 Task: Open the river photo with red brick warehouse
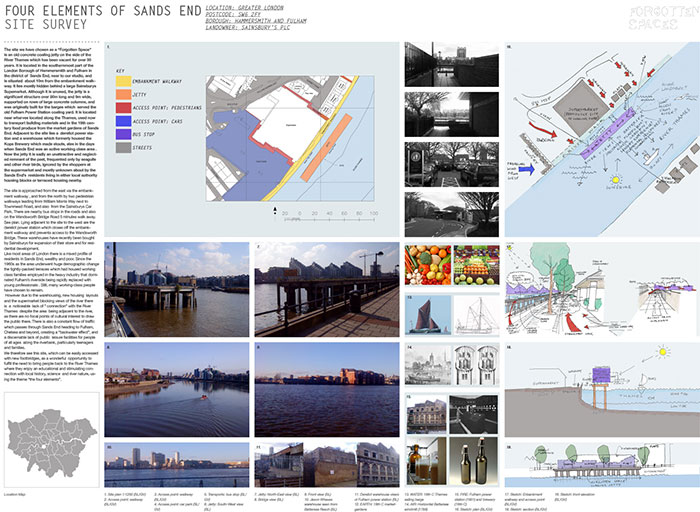(327, 390)
